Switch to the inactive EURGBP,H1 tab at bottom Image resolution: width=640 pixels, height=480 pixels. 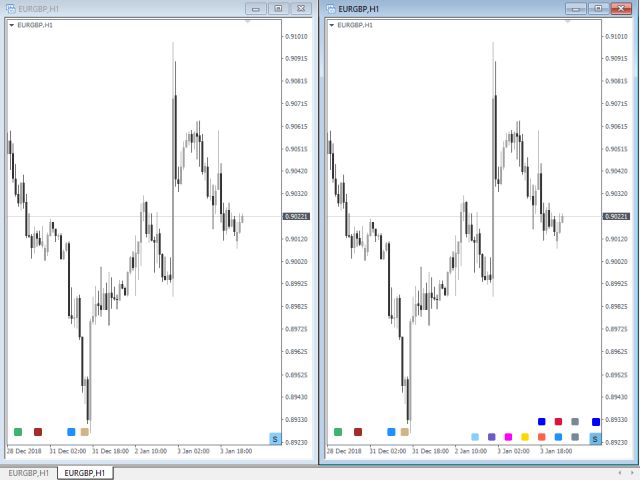click(29, 473)
